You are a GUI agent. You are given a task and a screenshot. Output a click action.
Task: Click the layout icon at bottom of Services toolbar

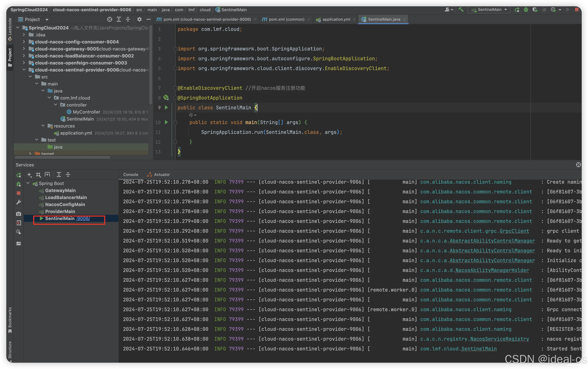pyautogui.click(x=19, y=244)
